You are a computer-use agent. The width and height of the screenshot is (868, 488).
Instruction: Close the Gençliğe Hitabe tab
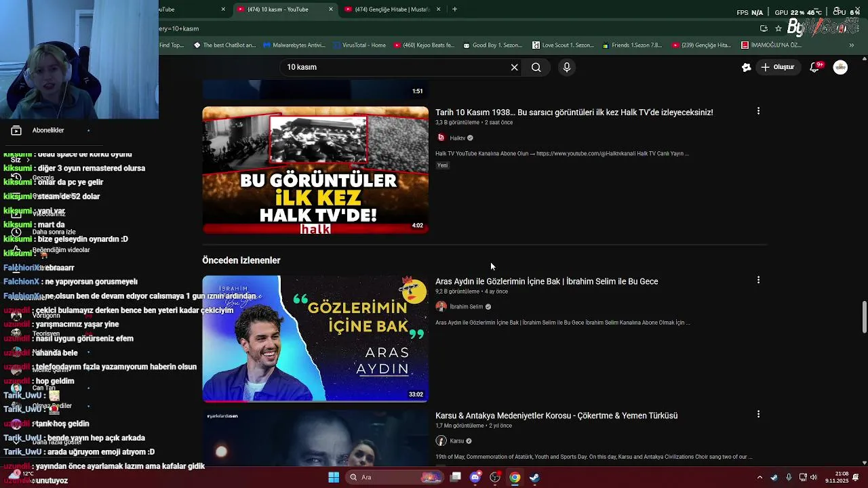(438, 9)
